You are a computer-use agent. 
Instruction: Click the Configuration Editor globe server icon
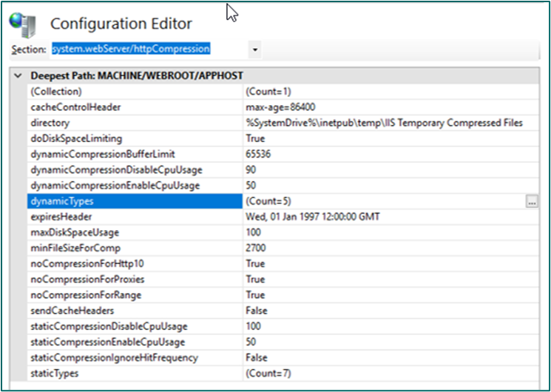click(x=22, y=25)
